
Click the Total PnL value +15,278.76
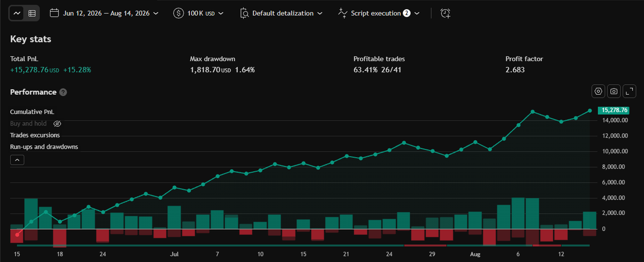tap(30, 70)
